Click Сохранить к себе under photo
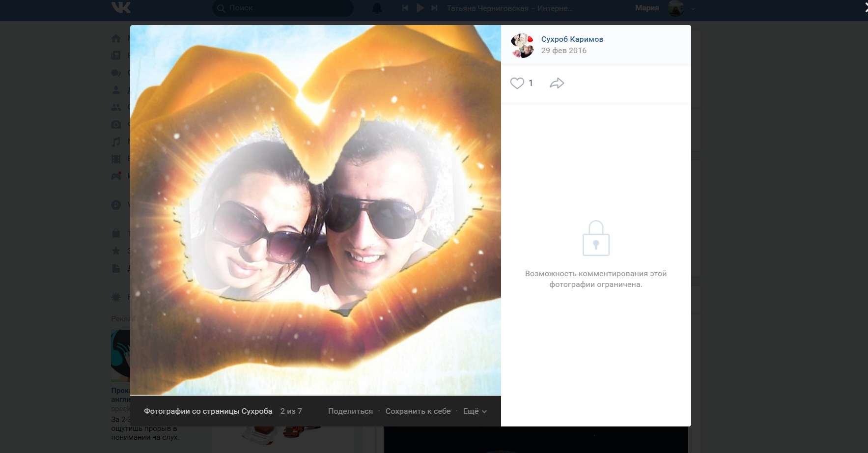Image resolution: width=868 pixels, height=453 pixels. pos(418,411)
